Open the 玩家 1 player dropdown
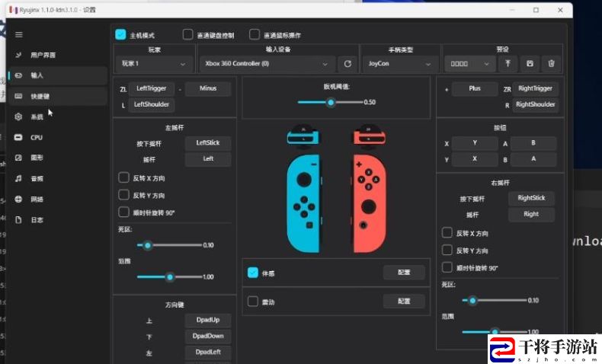The width and height of the screenshot is (602, 364). point(153,64)
